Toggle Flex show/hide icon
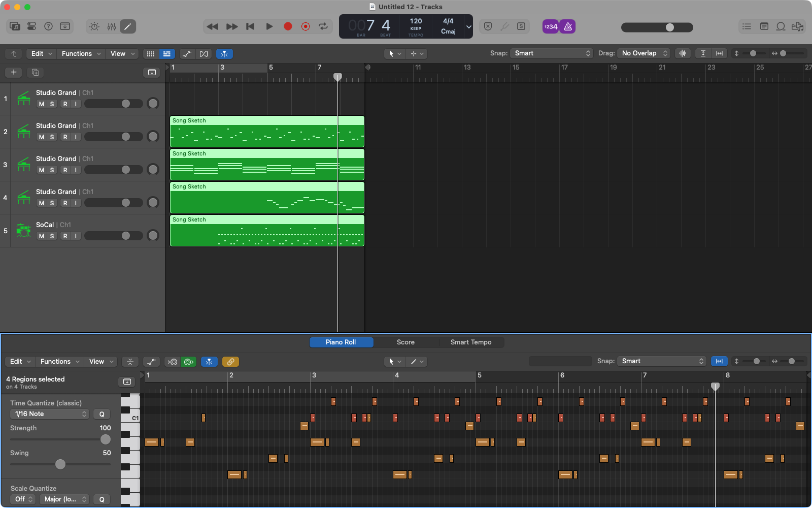Image resolution: width=812 pixels, height=508 pixels. [204, 53]
